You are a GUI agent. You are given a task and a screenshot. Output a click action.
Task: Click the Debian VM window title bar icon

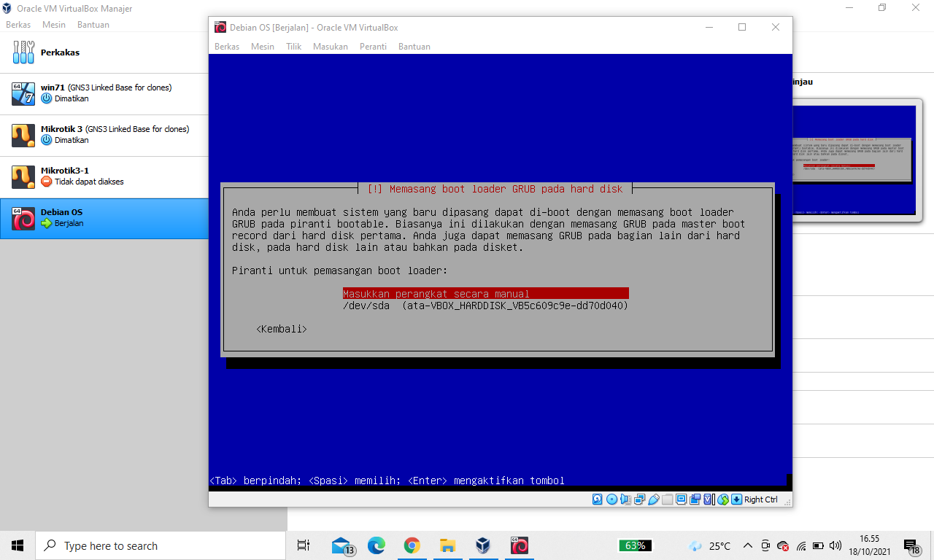click(220, 27)
